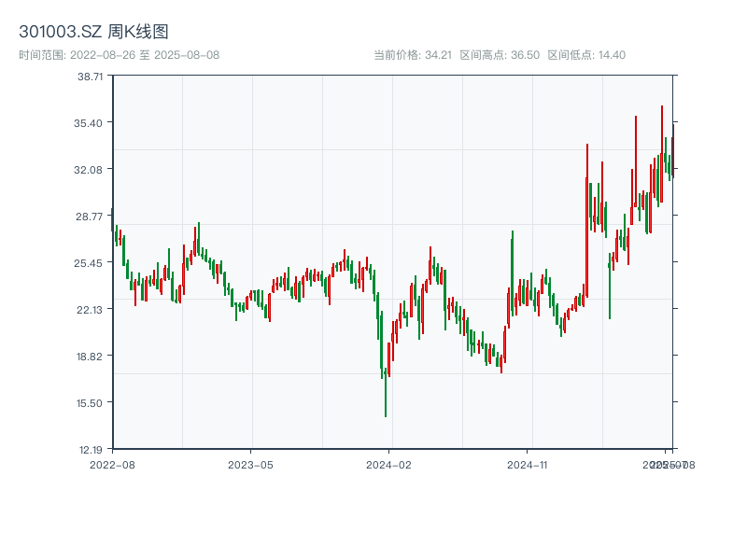Click the 25.45 y-axis price label

[x=91, y=263]
